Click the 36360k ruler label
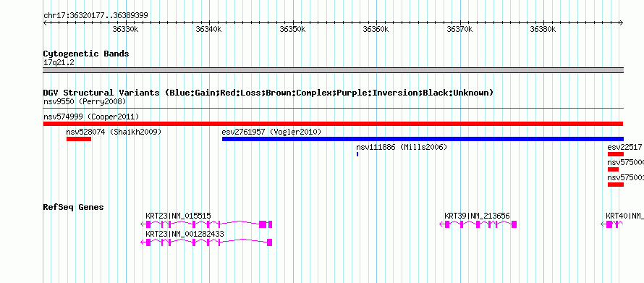 pos(376,29)
